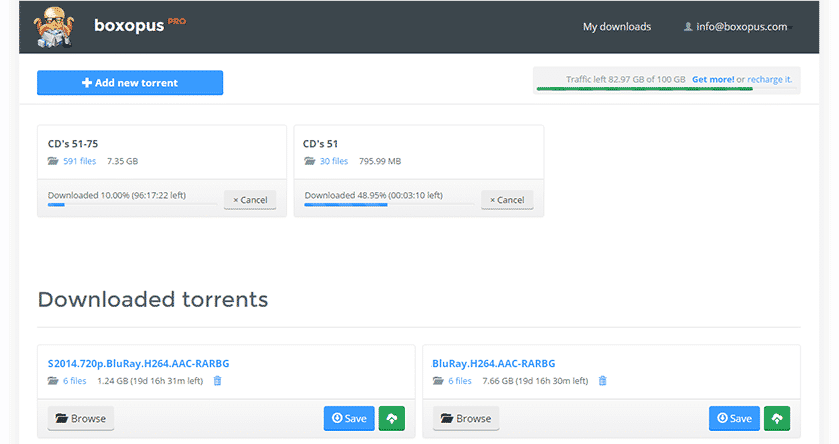This screenshot has height=444, width=839.
Task: Click the CD's 51-75 torrent title
Action: (x=73, y=144)
